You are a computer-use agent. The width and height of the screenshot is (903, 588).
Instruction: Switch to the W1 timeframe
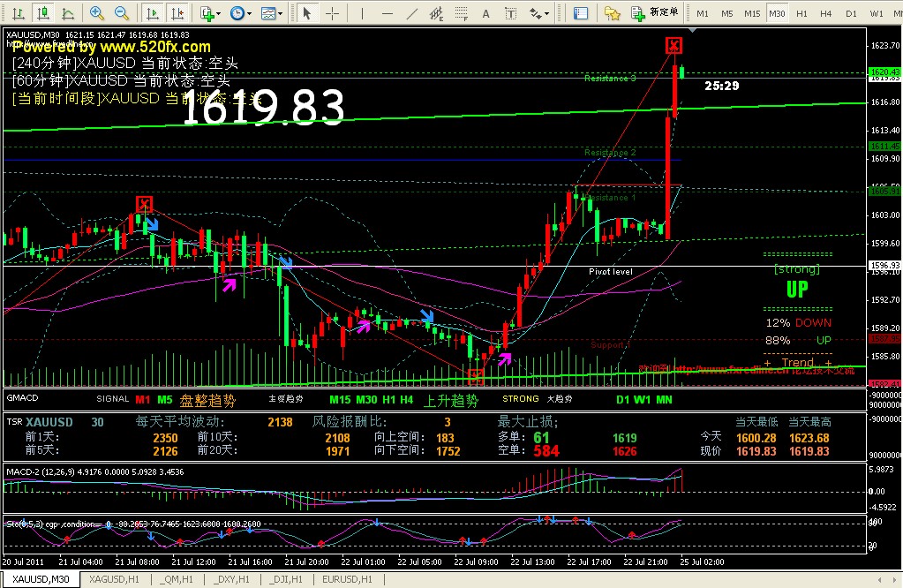[x=876, y=13]
